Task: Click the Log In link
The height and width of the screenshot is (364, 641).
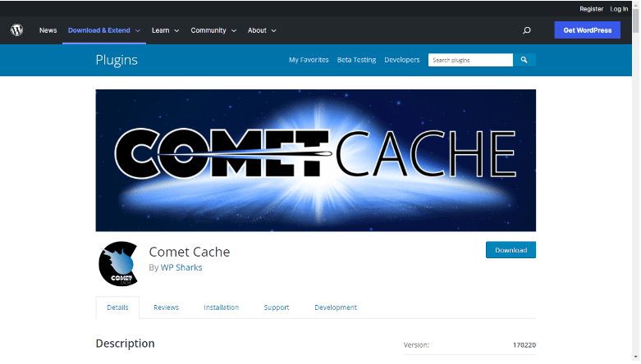Action: 619,8
